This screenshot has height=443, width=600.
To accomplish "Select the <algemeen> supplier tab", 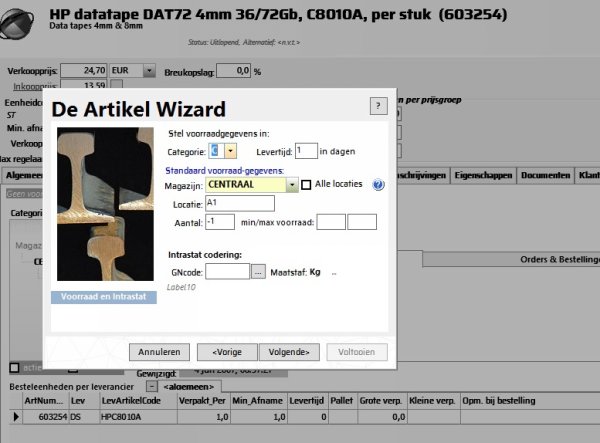I will click(189, 387).
